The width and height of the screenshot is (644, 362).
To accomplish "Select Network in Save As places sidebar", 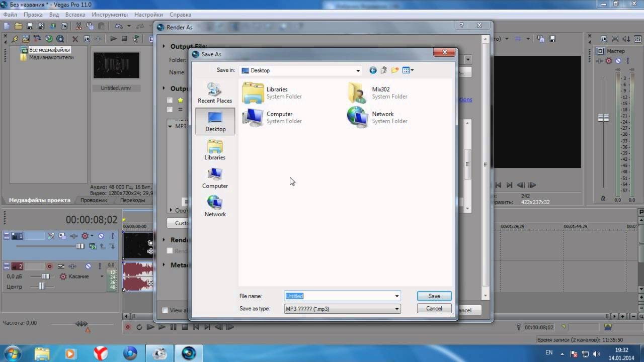I will click(215, 207).
